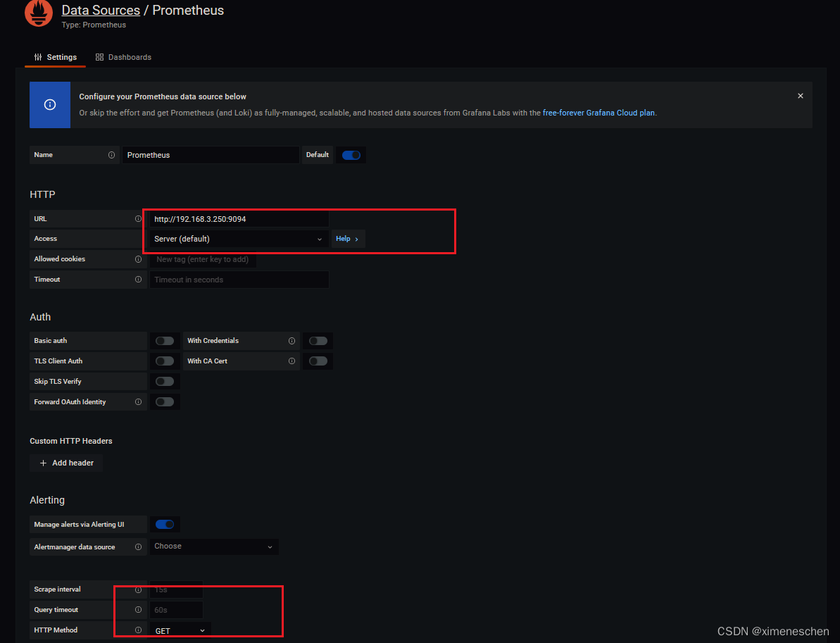Click the Query timeout input field

[x=176, y=610]
